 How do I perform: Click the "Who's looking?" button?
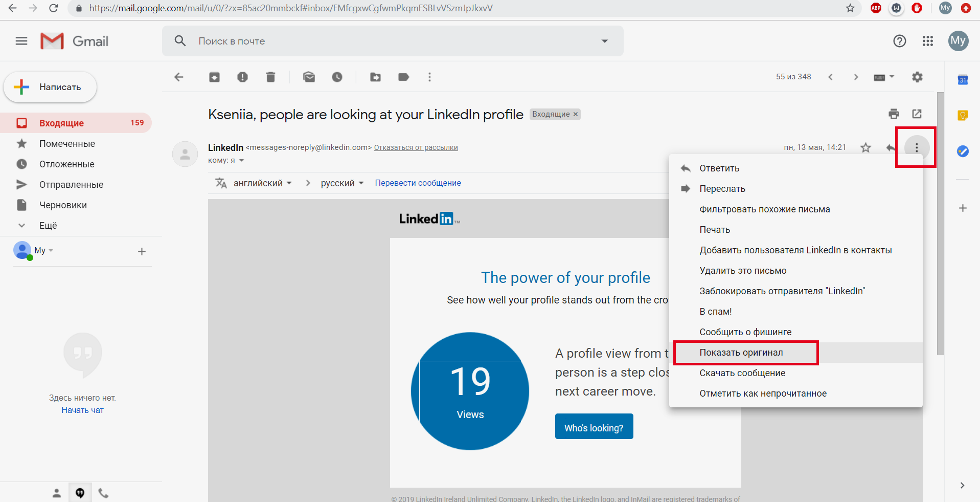pyautogui.click(x=594, y=426)
